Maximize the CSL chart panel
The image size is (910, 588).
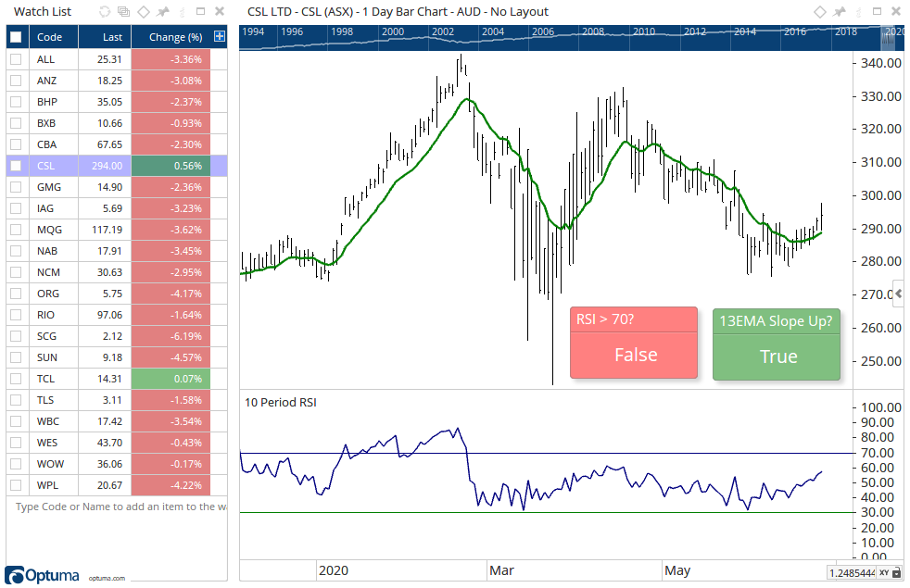click(877, 11)
